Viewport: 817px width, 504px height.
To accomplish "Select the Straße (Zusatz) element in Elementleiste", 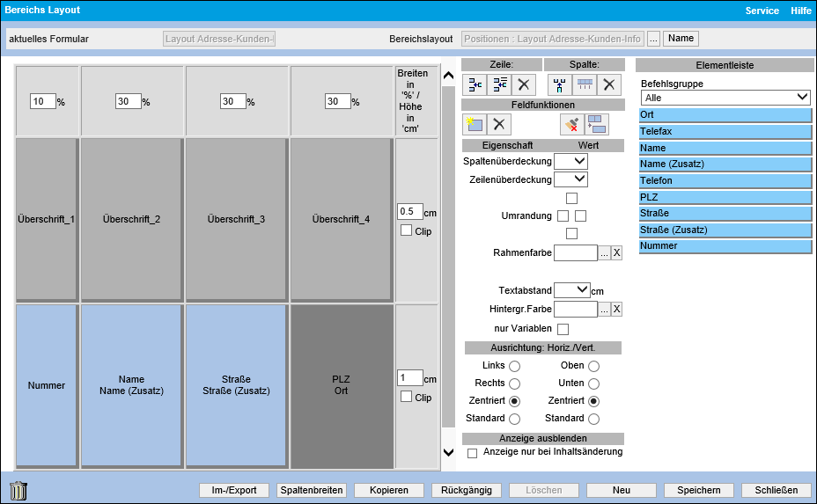I will pos(725,230).
